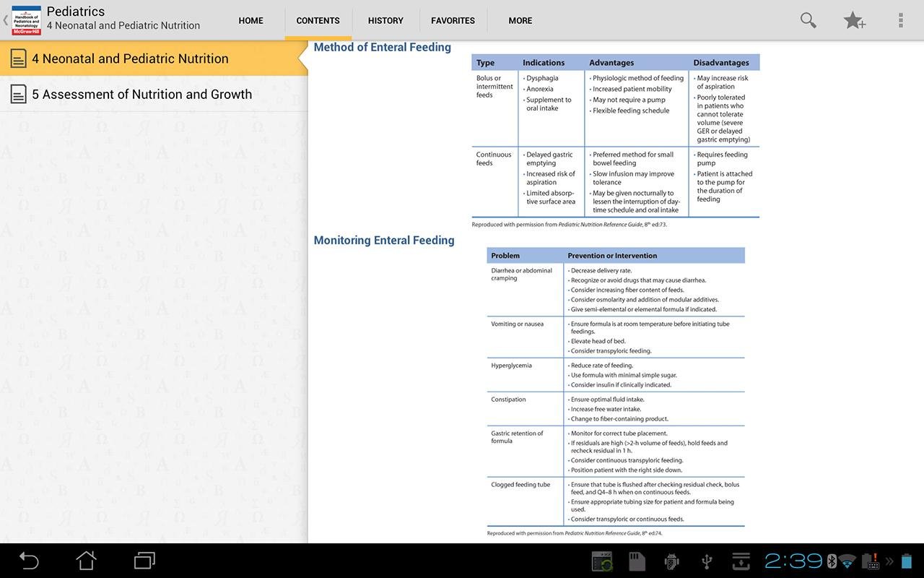Tap the Pediatrics title in header

click(x=76, y=12)
